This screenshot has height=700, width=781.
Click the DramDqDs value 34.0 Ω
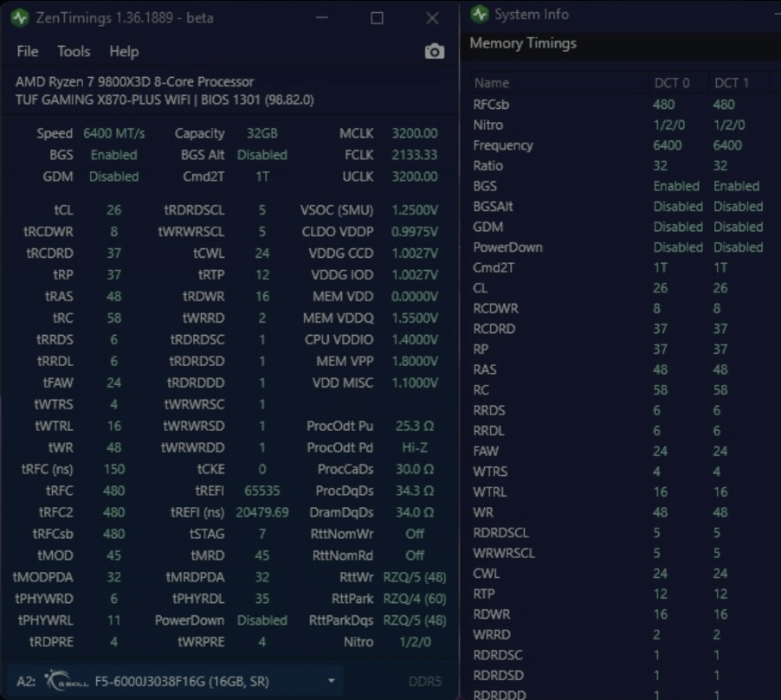coord(415,512)
